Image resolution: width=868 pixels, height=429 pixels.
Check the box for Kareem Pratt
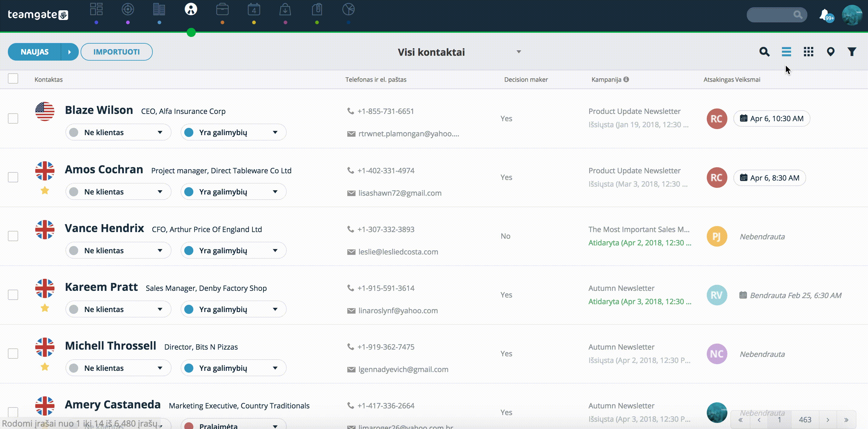pos(13,295)
